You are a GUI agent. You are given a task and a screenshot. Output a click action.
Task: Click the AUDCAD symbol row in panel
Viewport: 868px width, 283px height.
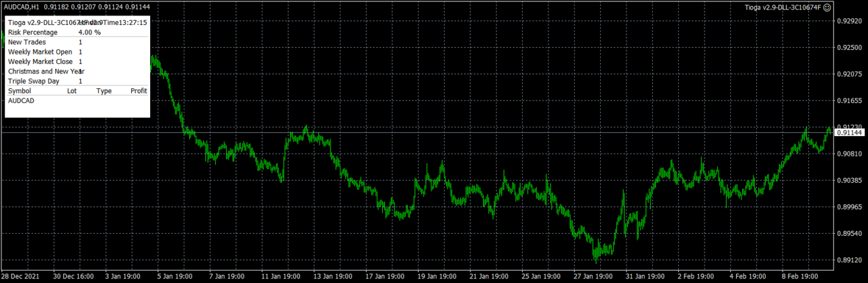click(21, 100)
